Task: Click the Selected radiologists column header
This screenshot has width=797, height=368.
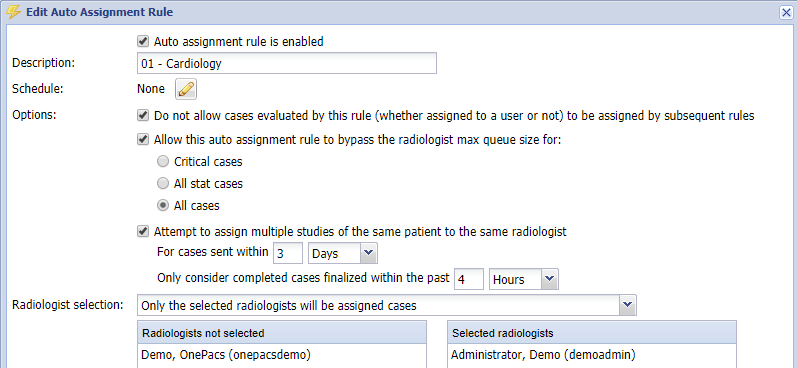Action: point(592,333)
